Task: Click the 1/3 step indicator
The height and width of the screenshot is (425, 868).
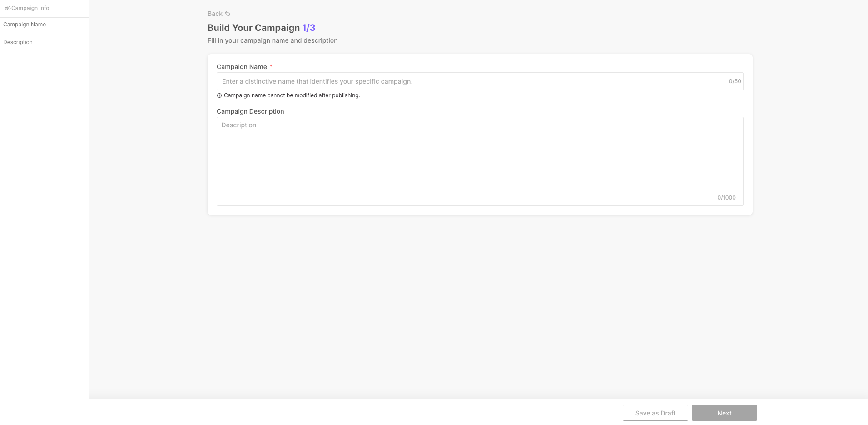Action: (x=308, y=28)
